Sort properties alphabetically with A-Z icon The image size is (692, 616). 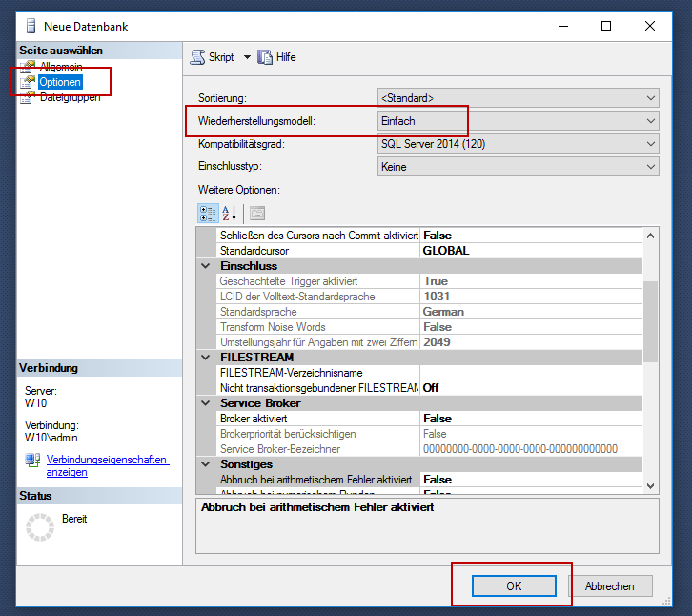[x=229, y=213]
